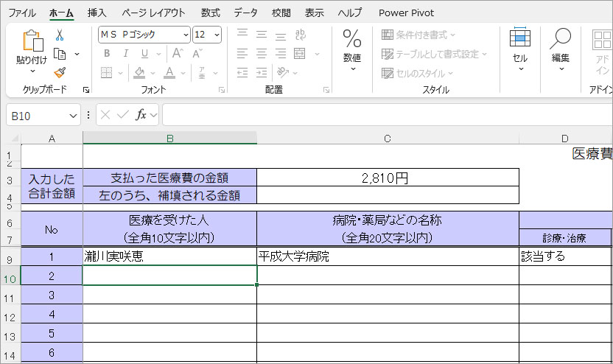613x364 pixels.
Task: Increase indent
Action: (x=262, y=73)
